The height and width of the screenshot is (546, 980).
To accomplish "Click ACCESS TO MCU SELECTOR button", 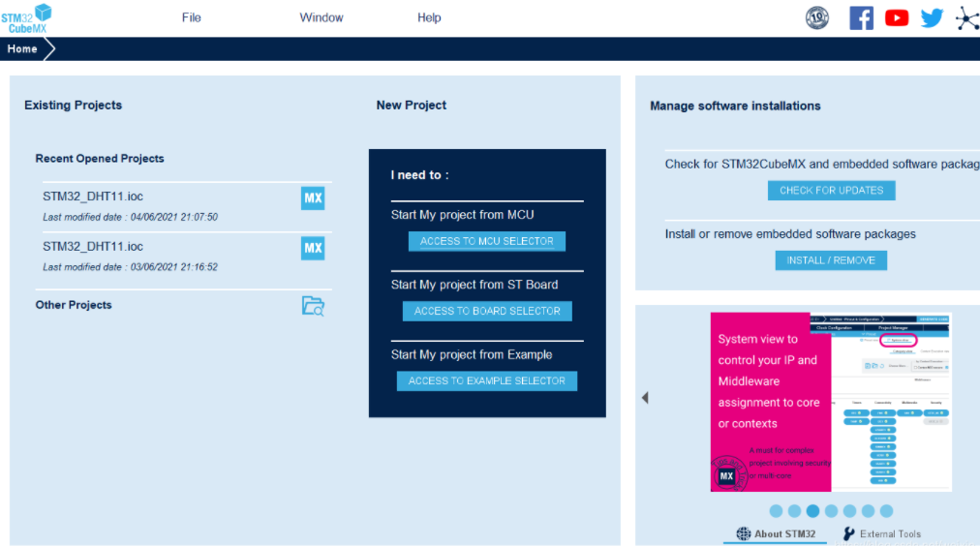I will (487, 241).
